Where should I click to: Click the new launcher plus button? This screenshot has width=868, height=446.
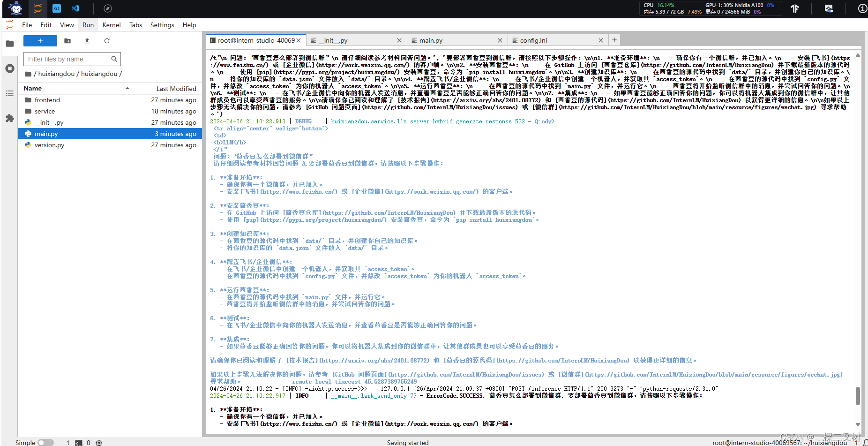pyautogui.click(x=40, y=41)
